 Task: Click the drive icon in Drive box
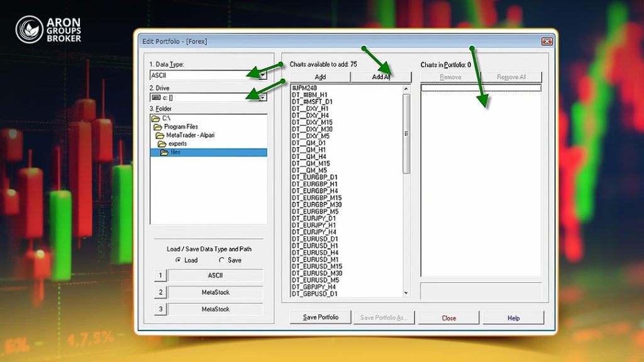(156, 97)
